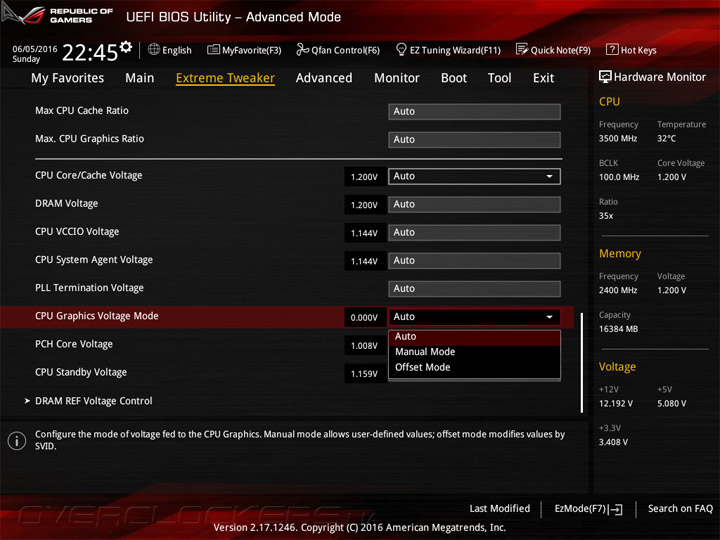
Task: Select the Exit tab
Action: (x=544, y=78)
